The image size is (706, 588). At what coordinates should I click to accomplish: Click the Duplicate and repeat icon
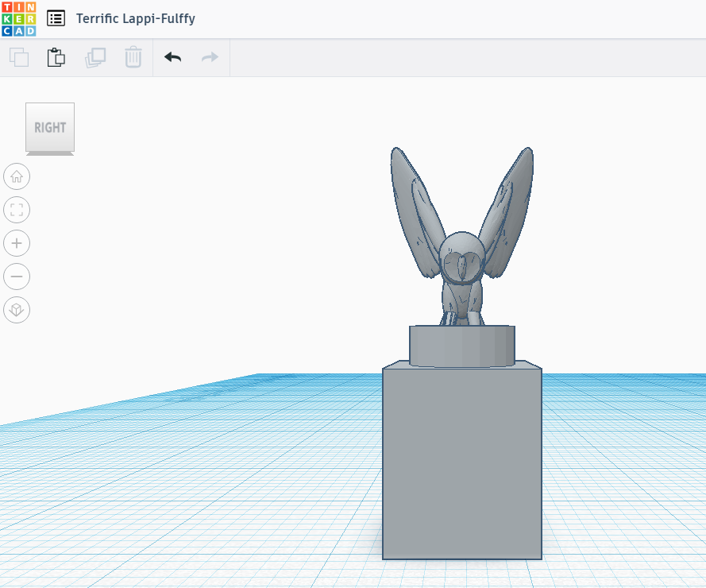point(95,57)
